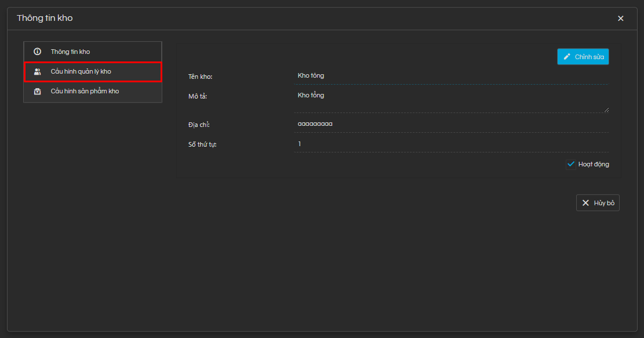Click the info icon beside Thông tin kho
Image resolution: width=644 pixels, height=338 pixels.
pyautogui.click(x=38, y=52)
